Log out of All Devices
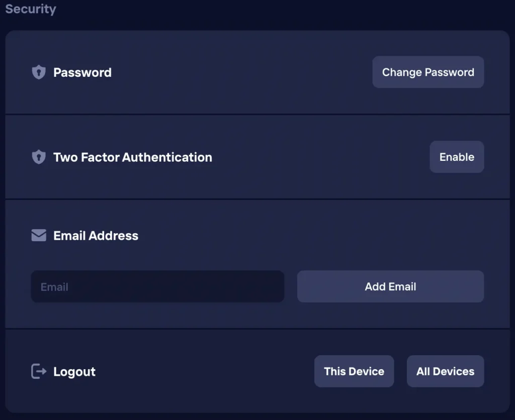This screenshot has width=515, height=420. 445,371
